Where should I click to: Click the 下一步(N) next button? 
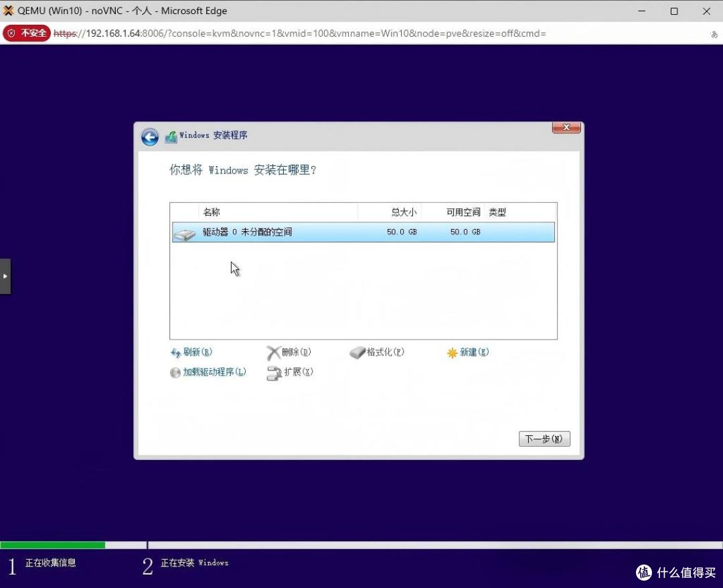(x=544, y=439)
